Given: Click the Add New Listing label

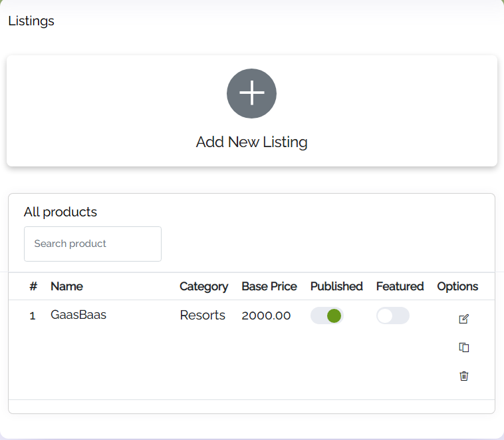Looking at the screenshot, I should pos(251,142).
